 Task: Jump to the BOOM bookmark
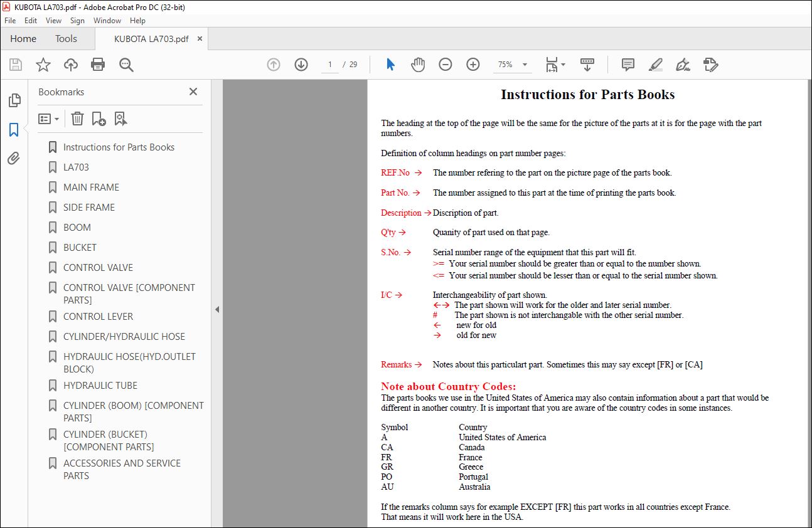(x=77, y=228)
